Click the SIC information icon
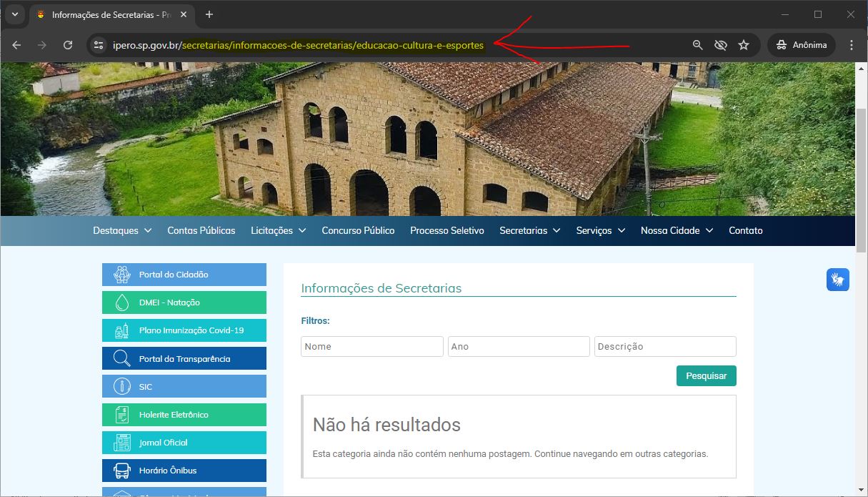The width and height of the screenshot is (868, 497). pyautogui.click(x=121, y=387)
